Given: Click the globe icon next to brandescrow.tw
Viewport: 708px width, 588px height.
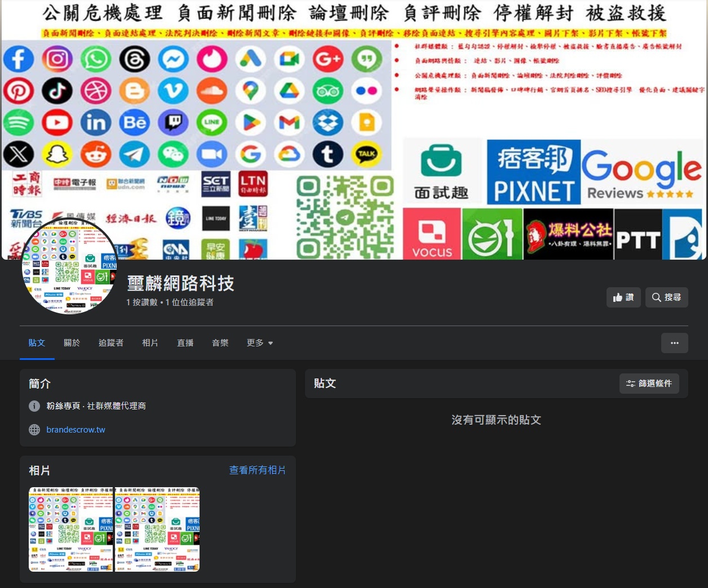Looking at the screenshot, I should [34, 430].
